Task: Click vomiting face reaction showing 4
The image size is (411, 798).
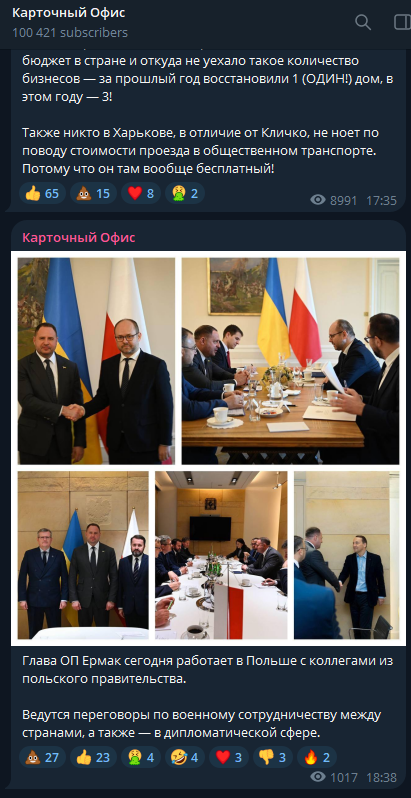Action: click(141, 757)
